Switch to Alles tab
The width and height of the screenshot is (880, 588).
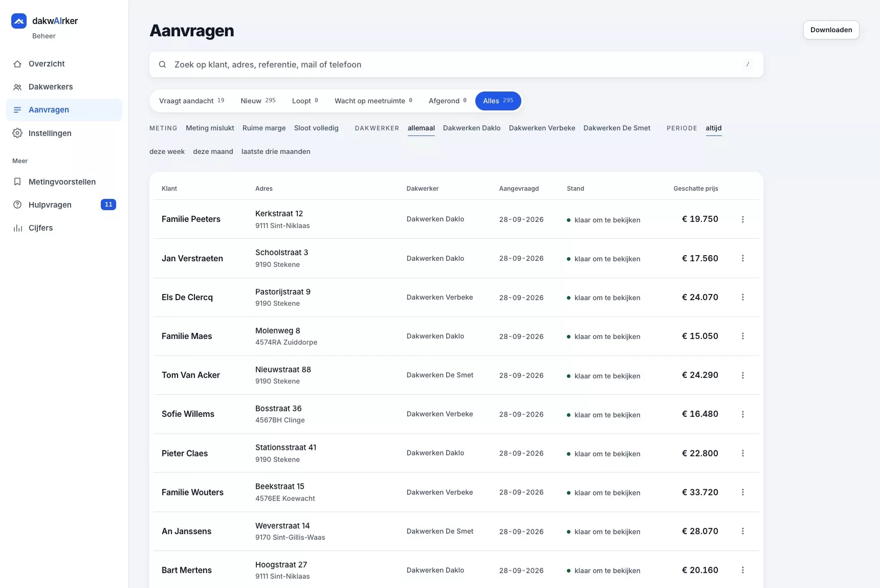click(498, 101)
